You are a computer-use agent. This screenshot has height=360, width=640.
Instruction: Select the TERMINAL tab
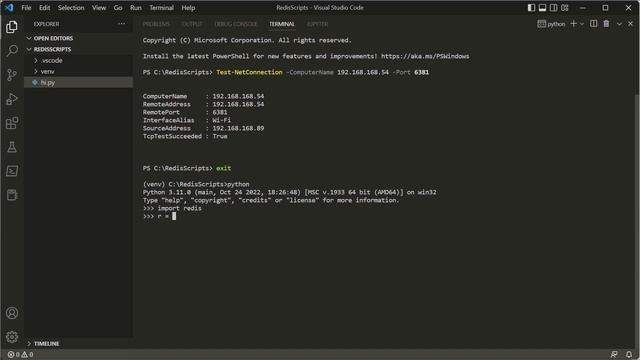(282, 24)
